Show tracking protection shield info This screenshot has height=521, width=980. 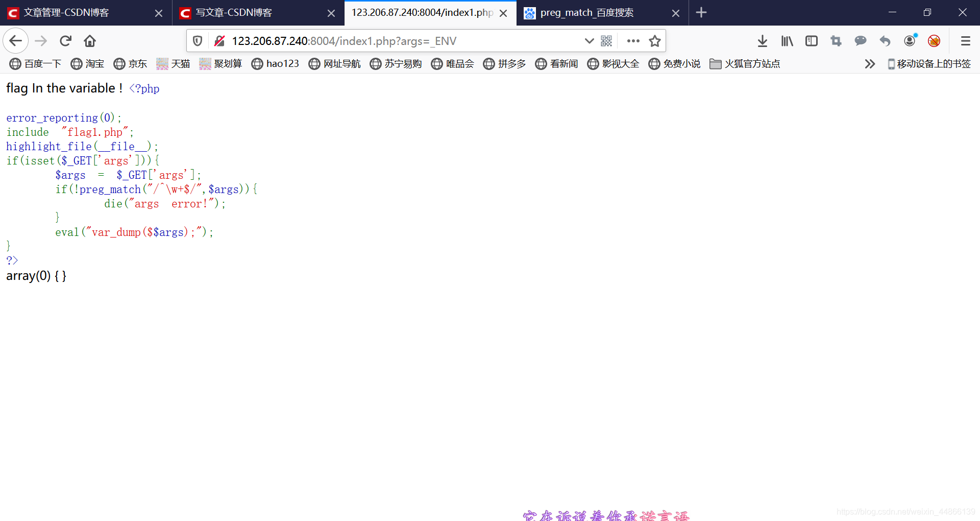coord(198,41)
